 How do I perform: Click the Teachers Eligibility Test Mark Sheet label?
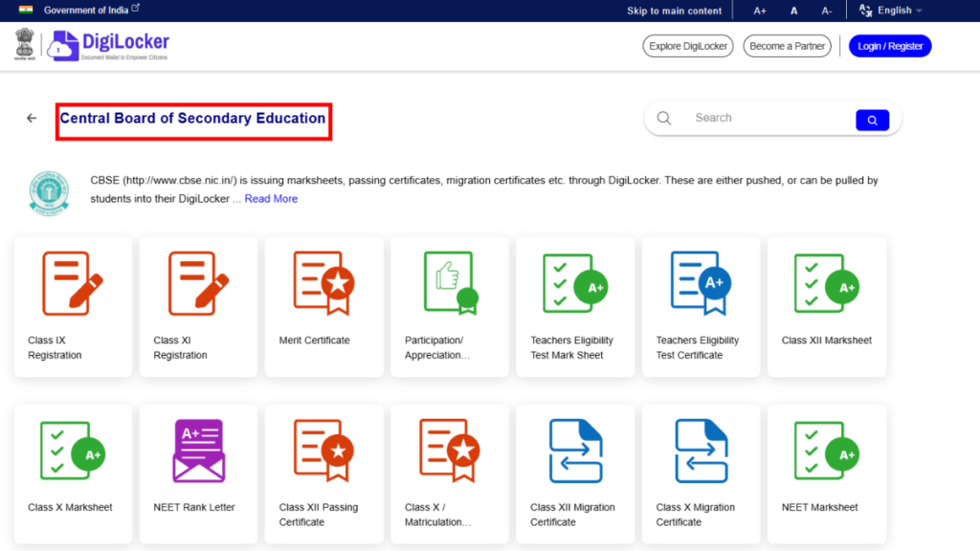click(x=572, y=347)
